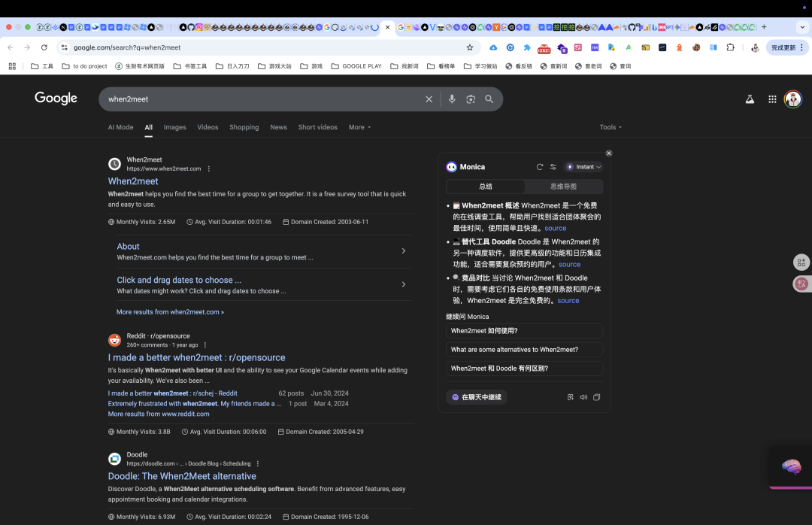Click 在聊天中继续 button in Monica
This screenshot has width=812, height=525.
(477, 397)
